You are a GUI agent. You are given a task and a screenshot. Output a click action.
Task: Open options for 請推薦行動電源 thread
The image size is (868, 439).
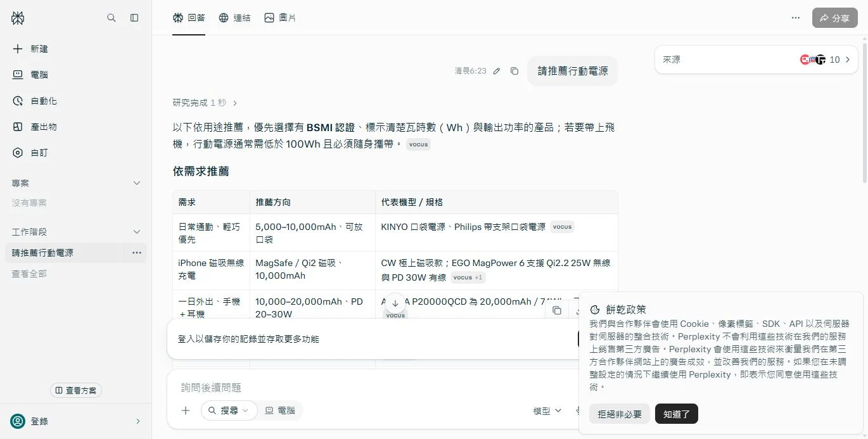point(137,253)
